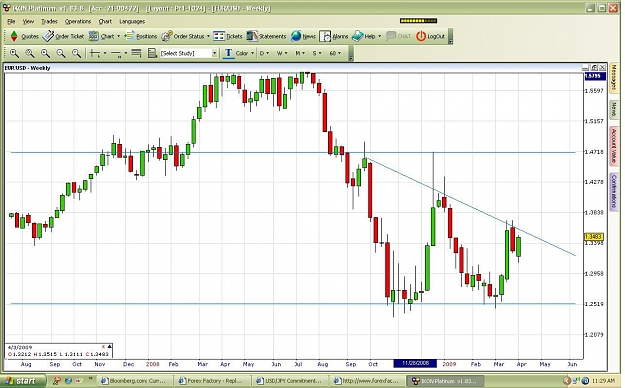This screenshot has width=625, height=388.
Task: Click the yellow 1.3483 current price label
Action: [594, 237]
